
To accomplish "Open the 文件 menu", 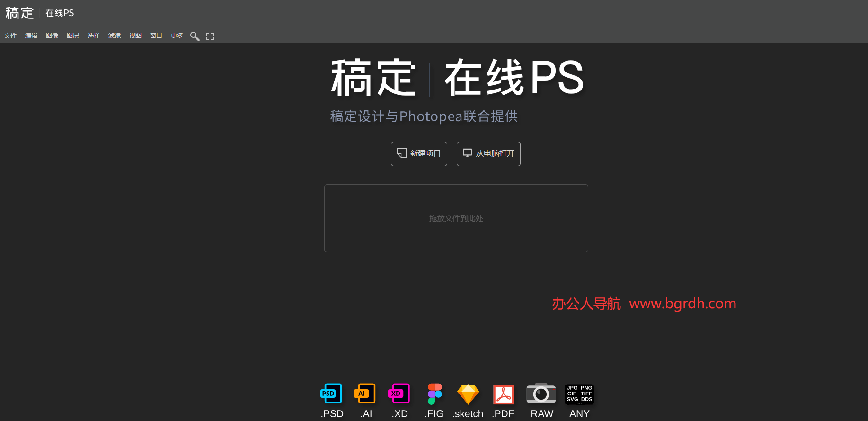I will click(x=10, y=36).
